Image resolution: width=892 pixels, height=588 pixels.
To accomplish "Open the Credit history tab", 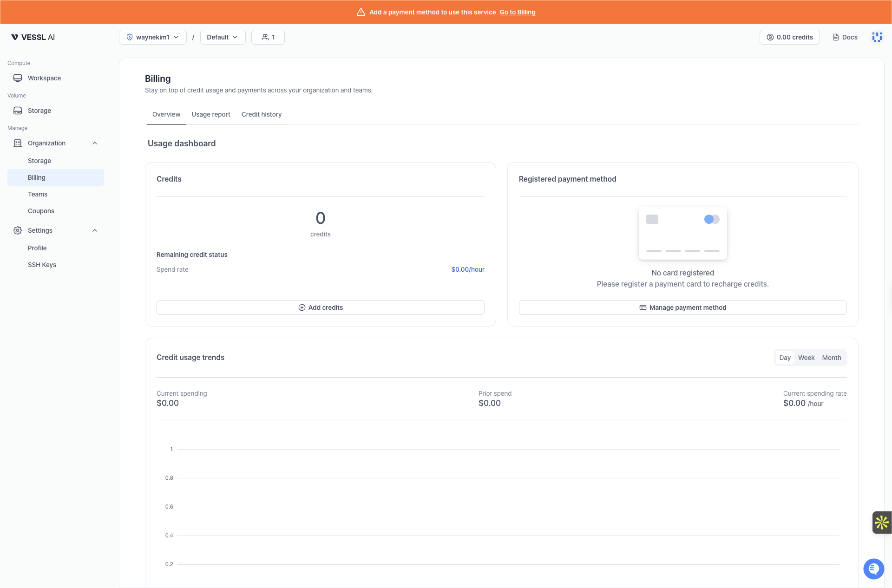I will pyautogui.click(x=261, y=114).
